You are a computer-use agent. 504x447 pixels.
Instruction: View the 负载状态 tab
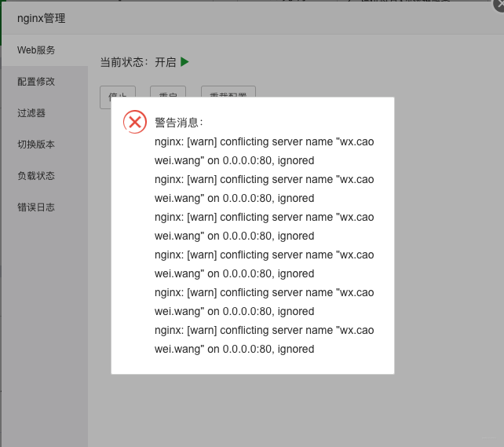pos(45,176)
